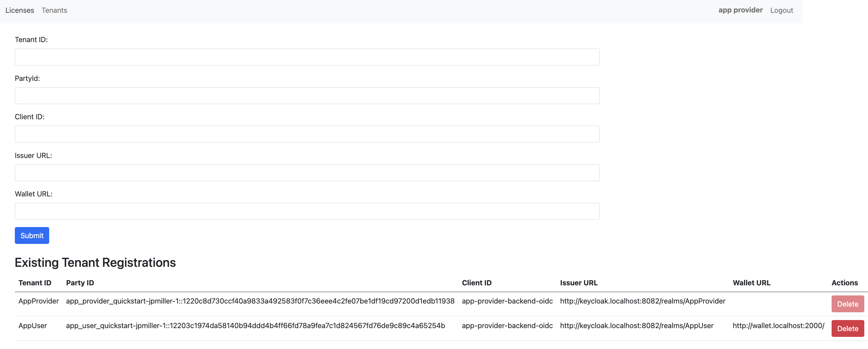Delete the AppUser tenant registration
The height and width of the screenshot is (349, 868).
pos(847,328)
